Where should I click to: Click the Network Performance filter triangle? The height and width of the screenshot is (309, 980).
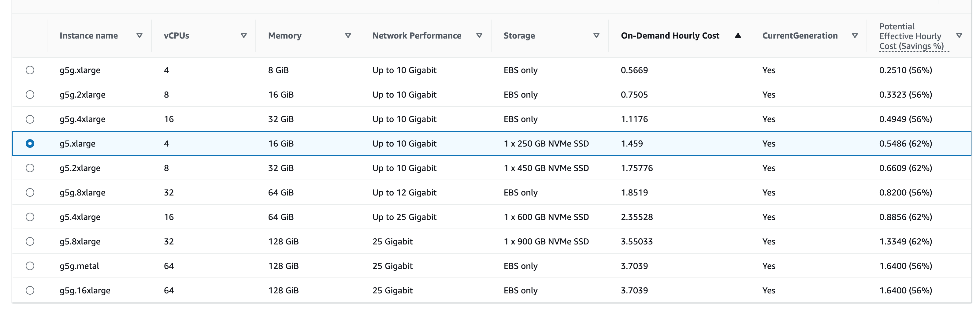[479, 35]
